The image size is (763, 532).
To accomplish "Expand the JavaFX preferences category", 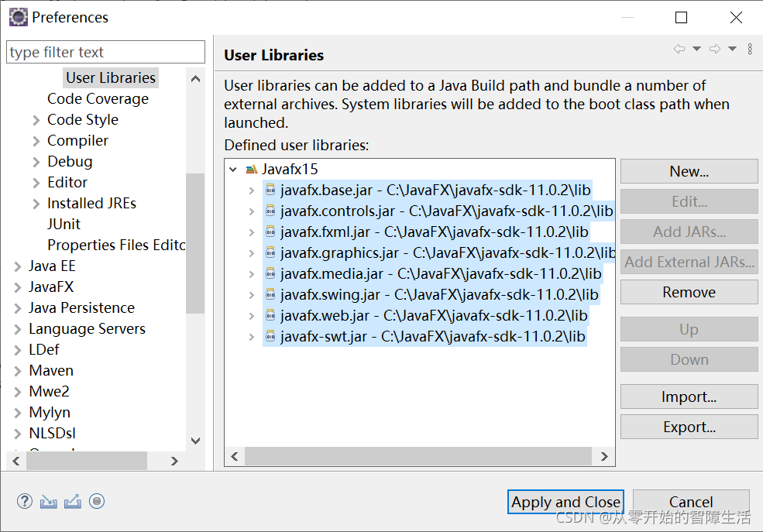I will [18, 287].
